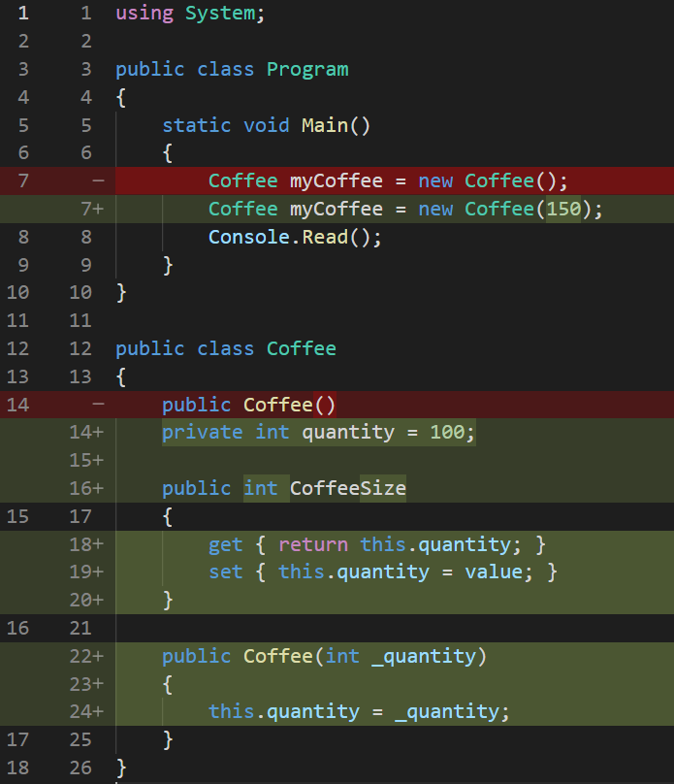The width and height of the screenshot is (674, 784).
Task: Click the minus marker of deleted line 14
Action: click(98, 405)
